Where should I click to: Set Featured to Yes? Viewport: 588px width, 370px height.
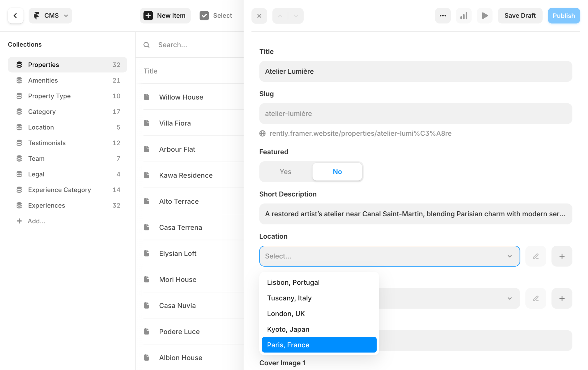285,172
